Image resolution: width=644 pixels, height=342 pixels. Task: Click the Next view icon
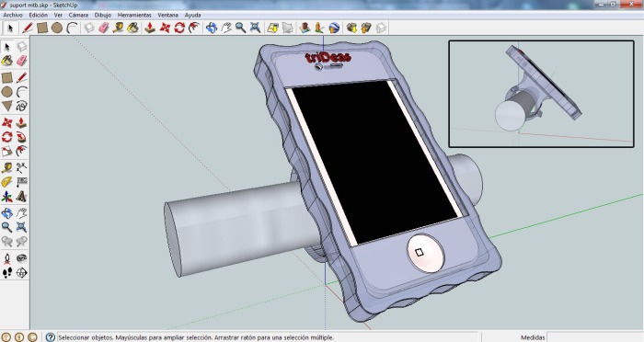pyautogui.click(x=21, y=242)
